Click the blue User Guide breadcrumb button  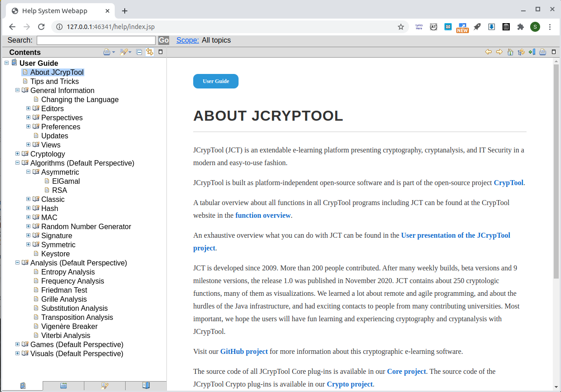pos(216,81)
